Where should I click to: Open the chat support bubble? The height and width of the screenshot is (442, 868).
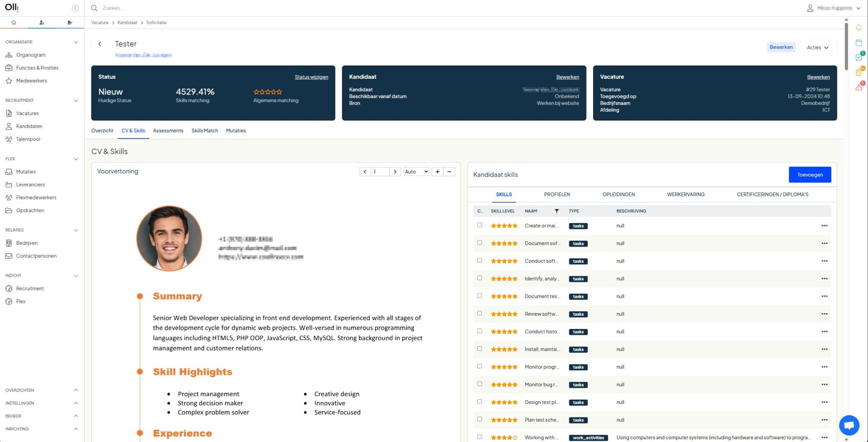[x=849, y=425]
